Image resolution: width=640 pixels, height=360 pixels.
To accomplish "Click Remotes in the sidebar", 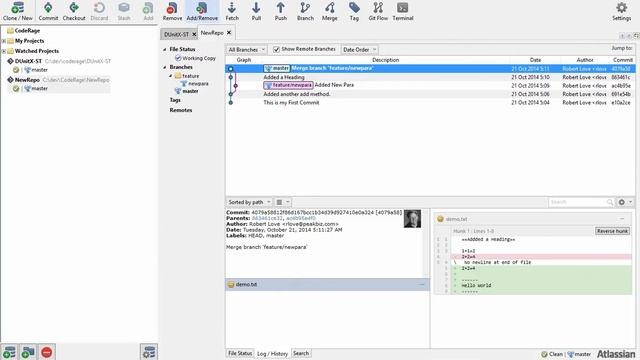I will (181, 110).
